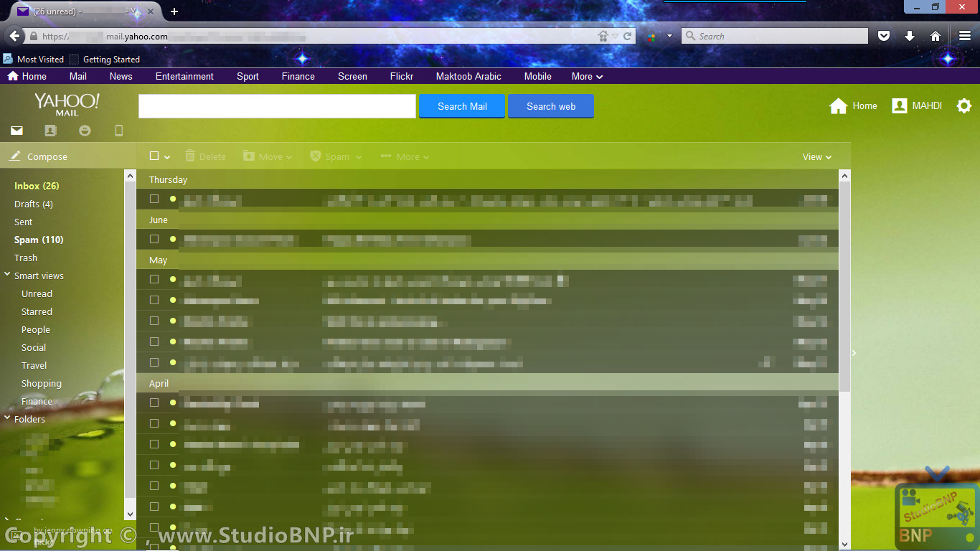
Task: Open the Starred smart view
Action: point(37,311)
